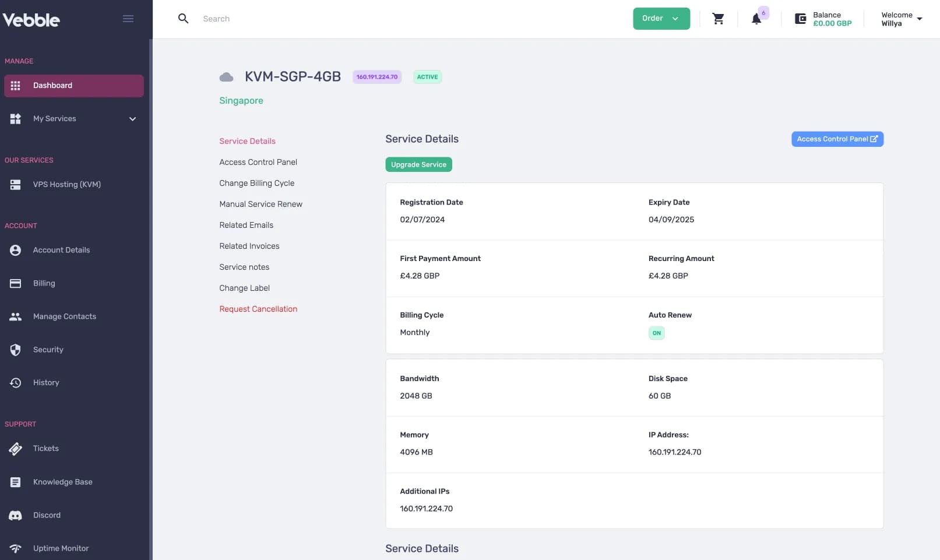Select Change Billing Cycle menu item

tap(256, 183)
